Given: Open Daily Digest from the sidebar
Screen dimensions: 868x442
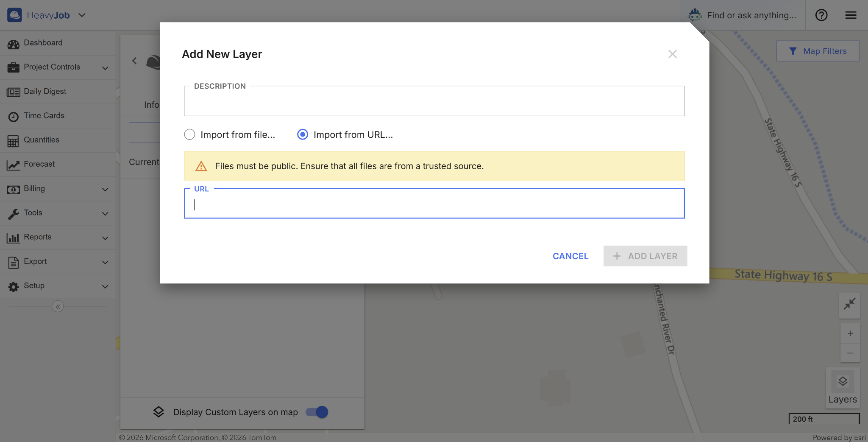Looking at the screenshot, I should pos(58,92).
